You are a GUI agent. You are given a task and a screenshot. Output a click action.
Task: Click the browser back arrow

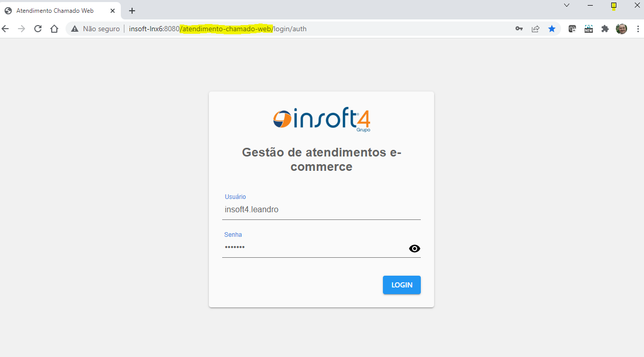click(5, 29)
